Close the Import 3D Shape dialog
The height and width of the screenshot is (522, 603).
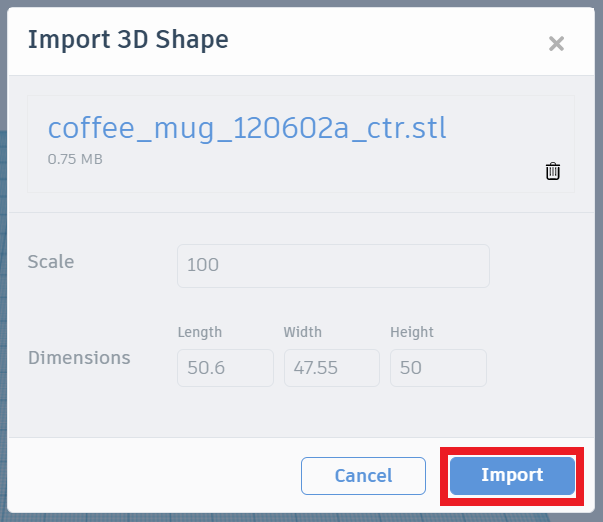click(556, 43)
